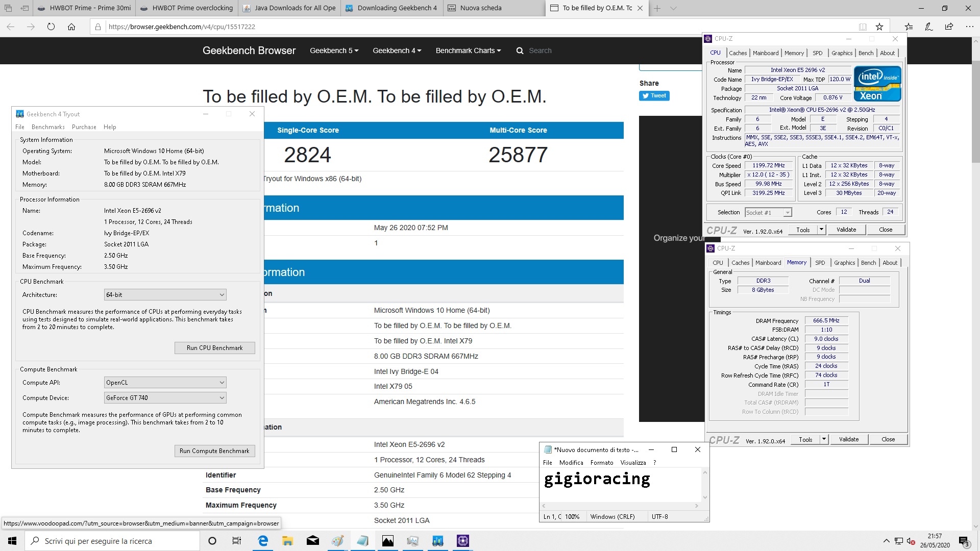The width and height of the screenshot is (980, 551).
Task: Open the Edge favorites hub
Action: [909, 27]
